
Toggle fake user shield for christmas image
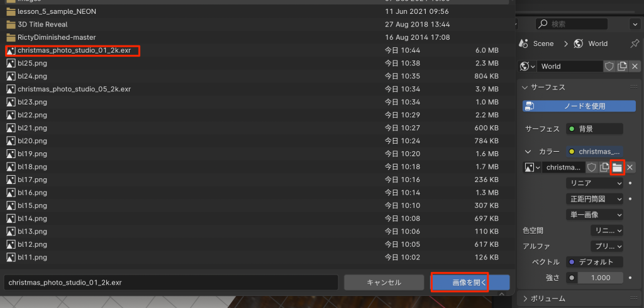click(x=591, y=168)
